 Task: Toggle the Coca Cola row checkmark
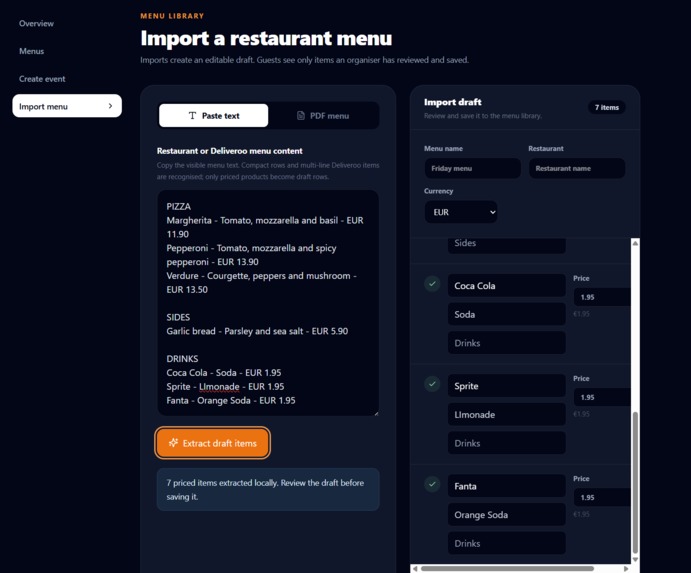(x=432, y=284)
